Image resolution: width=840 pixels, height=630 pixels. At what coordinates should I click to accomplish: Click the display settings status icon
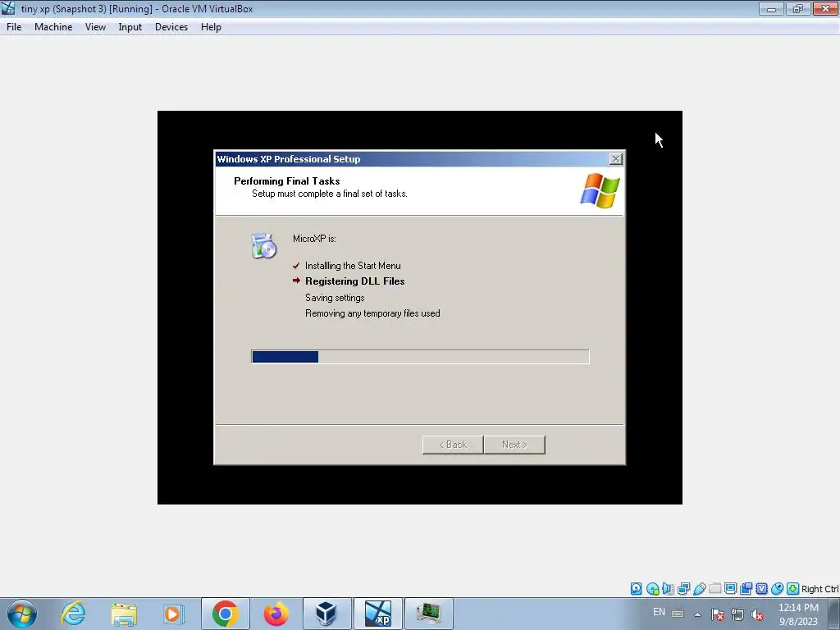coord(730,589)
